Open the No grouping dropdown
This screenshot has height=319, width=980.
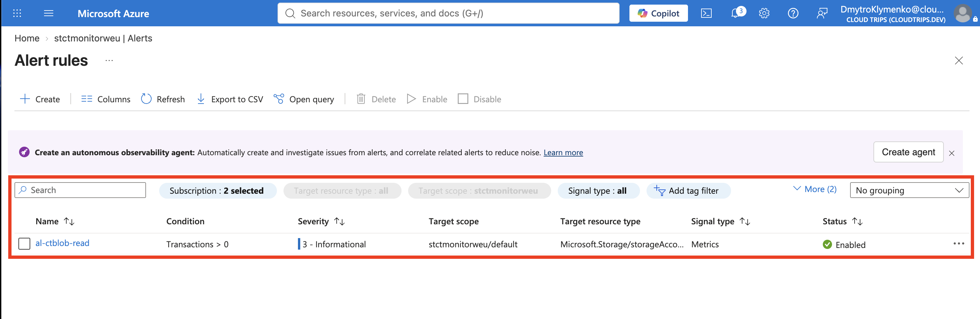point(909,190)
